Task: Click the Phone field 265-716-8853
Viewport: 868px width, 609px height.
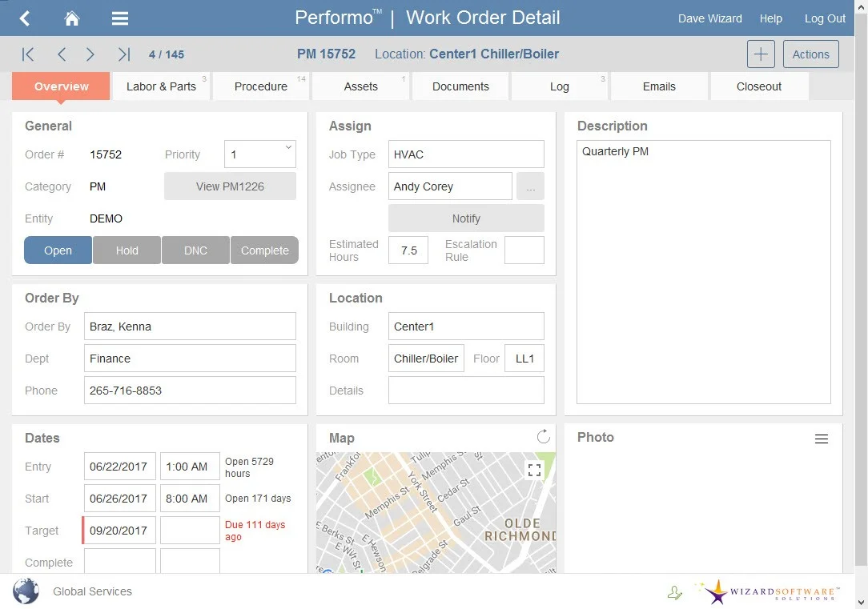Action: tap(190, 391)
